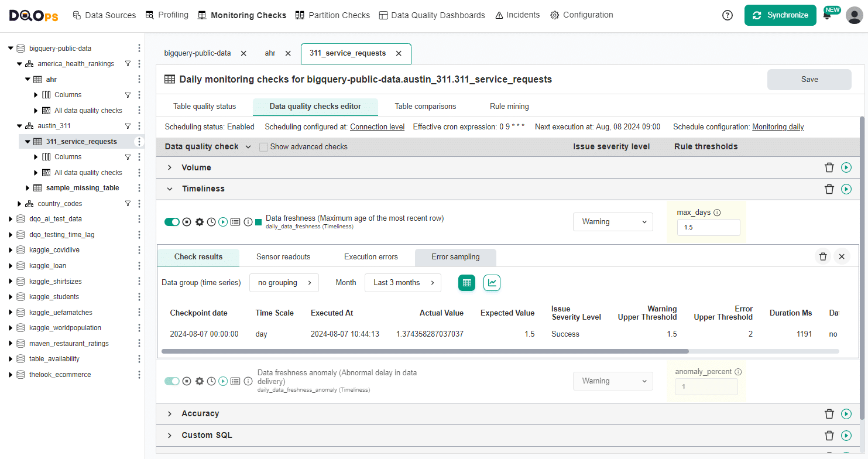Click the Save button

point(809,80)
